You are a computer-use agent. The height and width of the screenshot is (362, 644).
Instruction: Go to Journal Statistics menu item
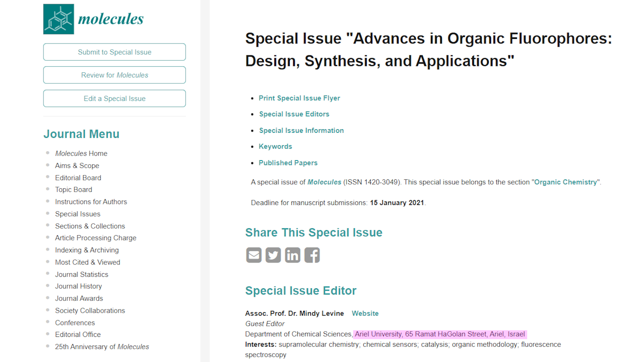(82, 275)
